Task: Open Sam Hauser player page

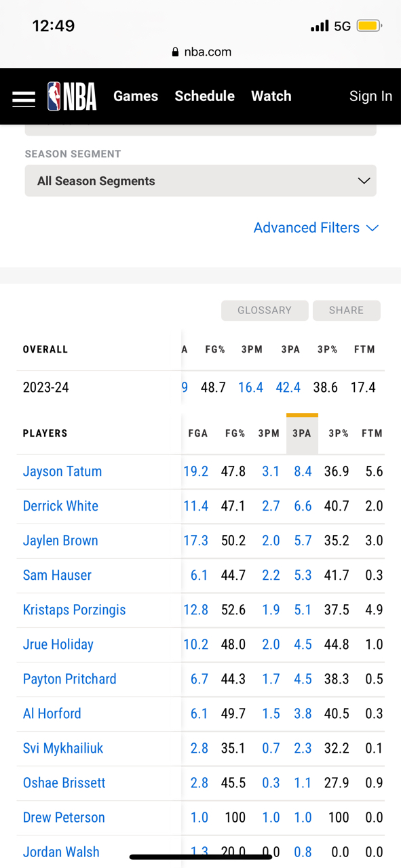Action: click(x=57, y=575)
